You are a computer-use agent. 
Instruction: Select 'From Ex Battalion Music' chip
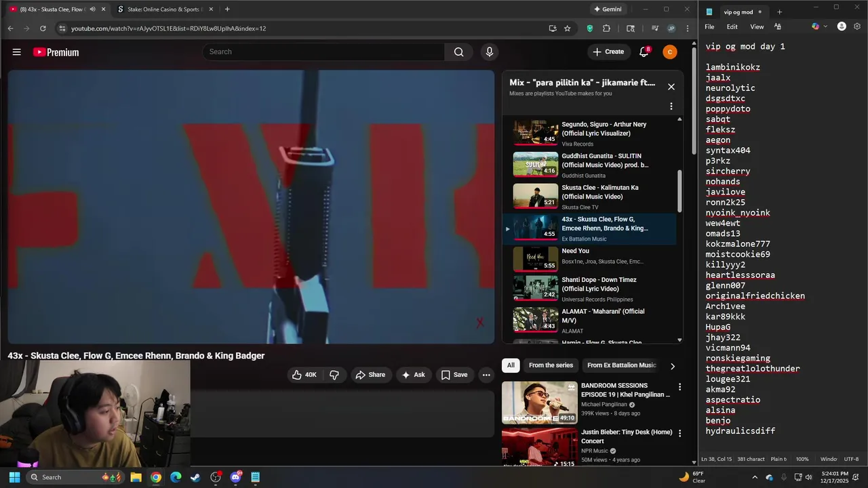click(622, 365)
